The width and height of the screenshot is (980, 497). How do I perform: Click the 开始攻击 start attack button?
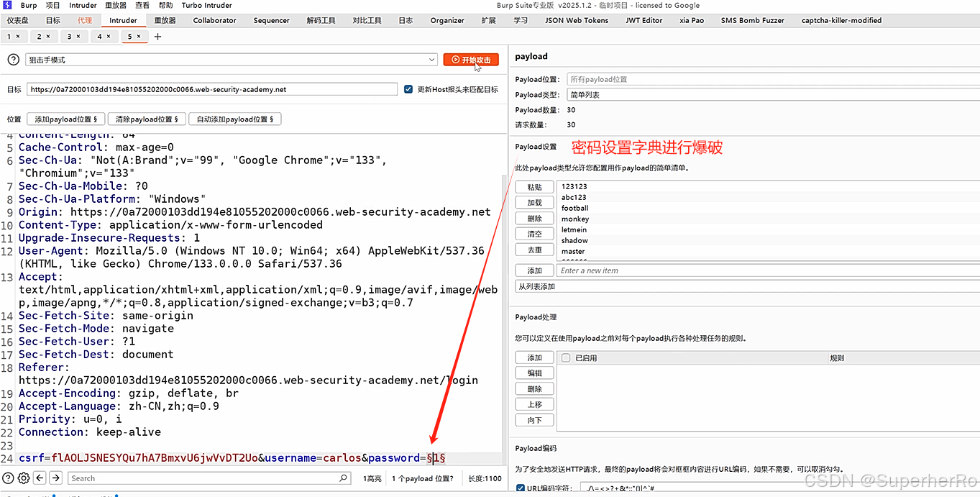[x=471, y=60]
